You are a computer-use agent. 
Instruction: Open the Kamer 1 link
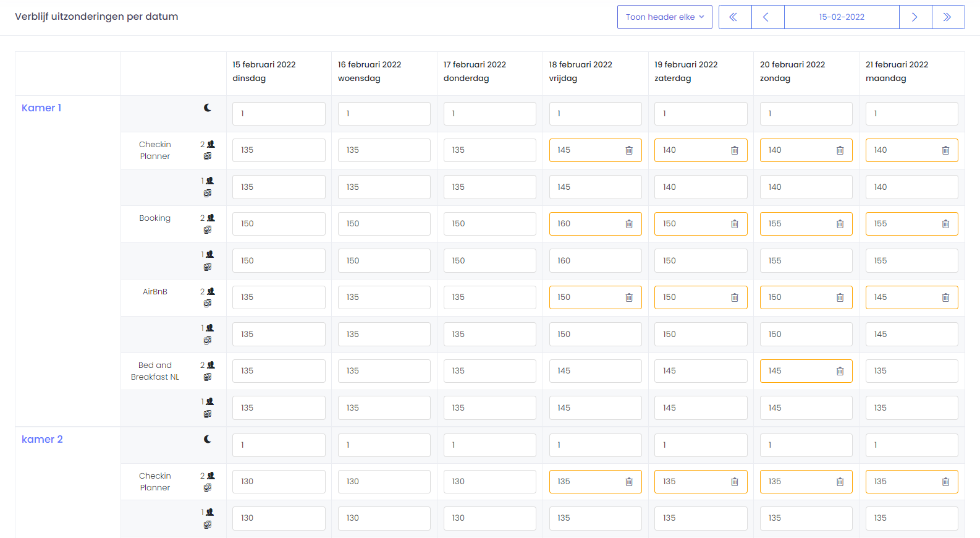click(x=41, y=108)
